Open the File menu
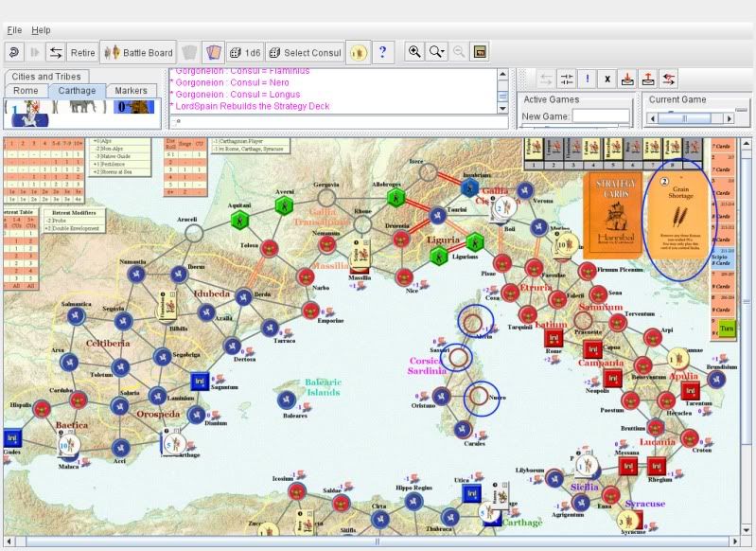This screenshot has width=756, height=551. pos(14,30)
